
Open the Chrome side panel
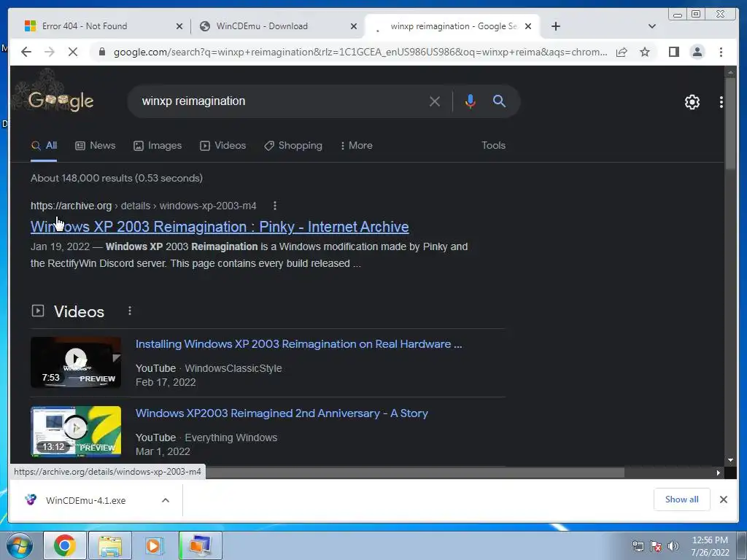pos(673,52)
